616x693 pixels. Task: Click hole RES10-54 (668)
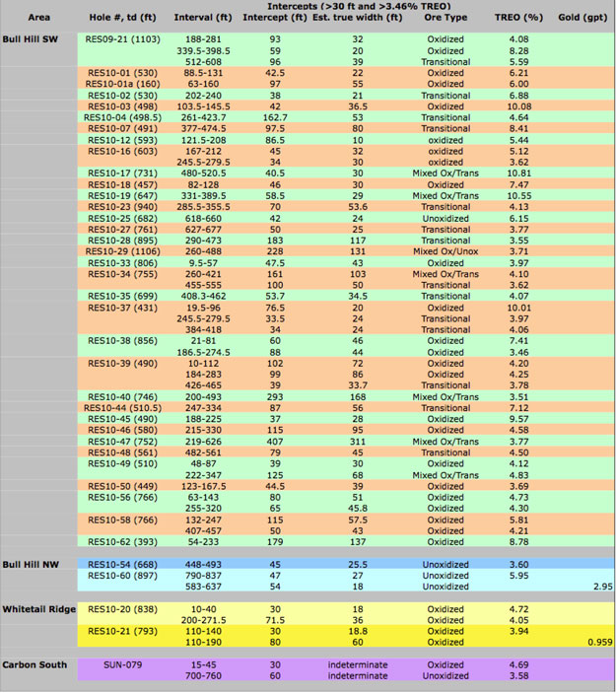pyautogui.click(x=122, y=565)
